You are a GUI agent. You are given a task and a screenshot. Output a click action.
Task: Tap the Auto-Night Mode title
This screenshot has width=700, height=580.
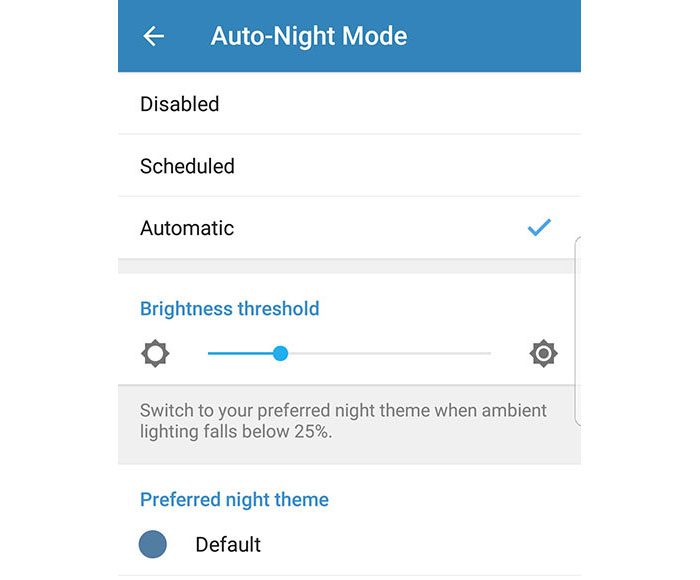(x=308, y=37)
